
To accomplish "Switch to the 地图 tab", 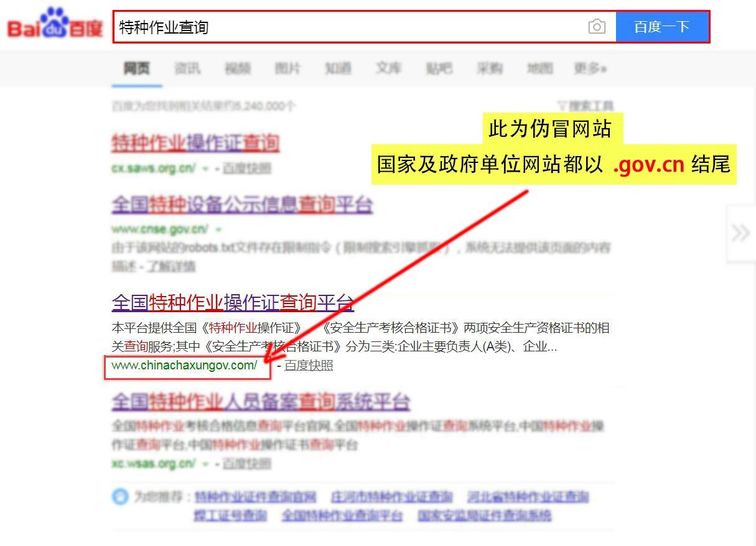I will click(x=539, y=68).
